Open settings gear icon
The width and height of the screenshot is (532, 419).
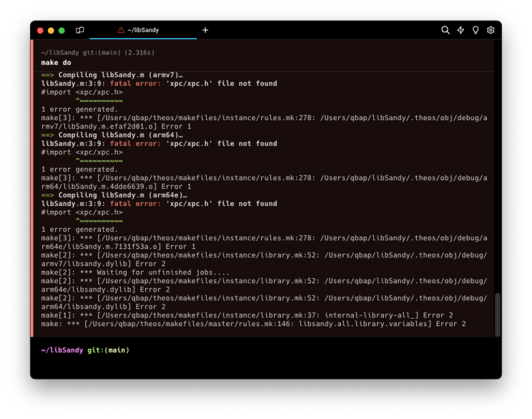[490, 30]
